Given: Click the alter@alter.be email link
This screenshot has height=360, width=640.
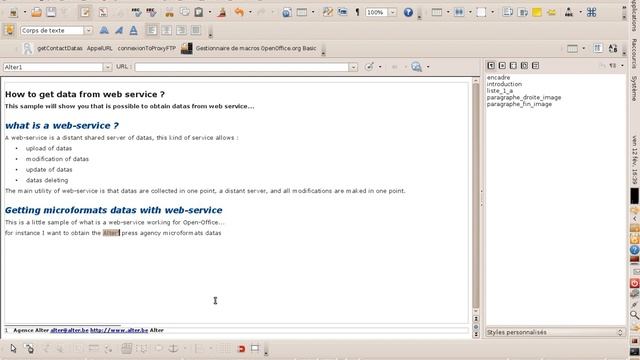Looking at the screenshot, I should coord(69,330).
